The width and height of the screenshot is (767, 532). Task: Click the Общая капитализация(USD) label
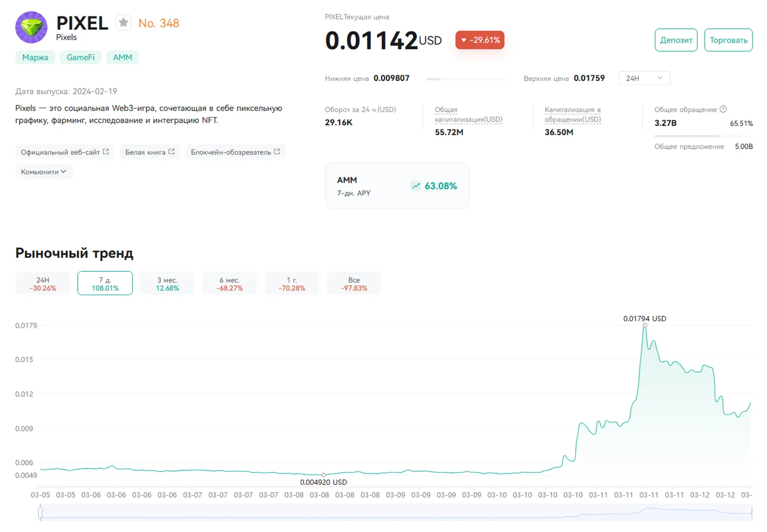(468, 115)
